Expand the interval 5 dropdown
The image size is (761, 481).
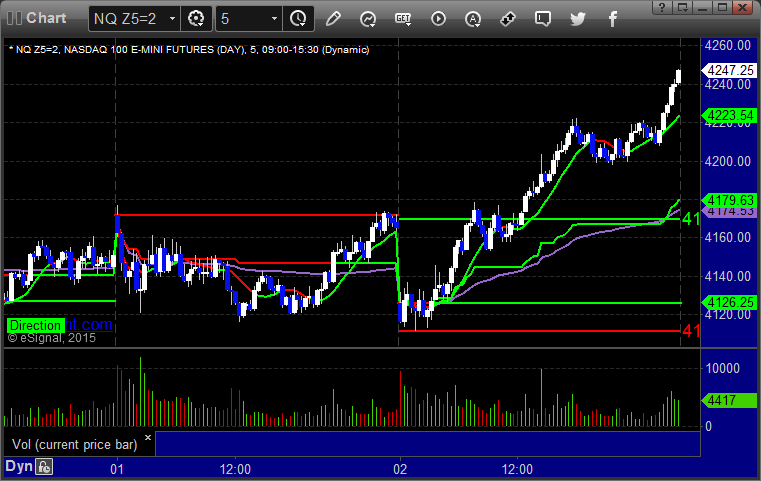(274, 19)
